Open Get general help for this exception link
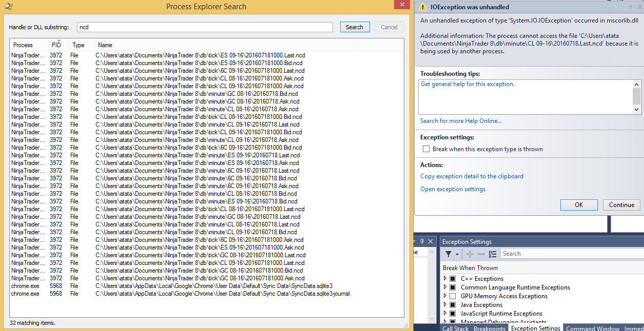Image resolution: width=644 pixels, height=331 pixels. click(467, 84)
